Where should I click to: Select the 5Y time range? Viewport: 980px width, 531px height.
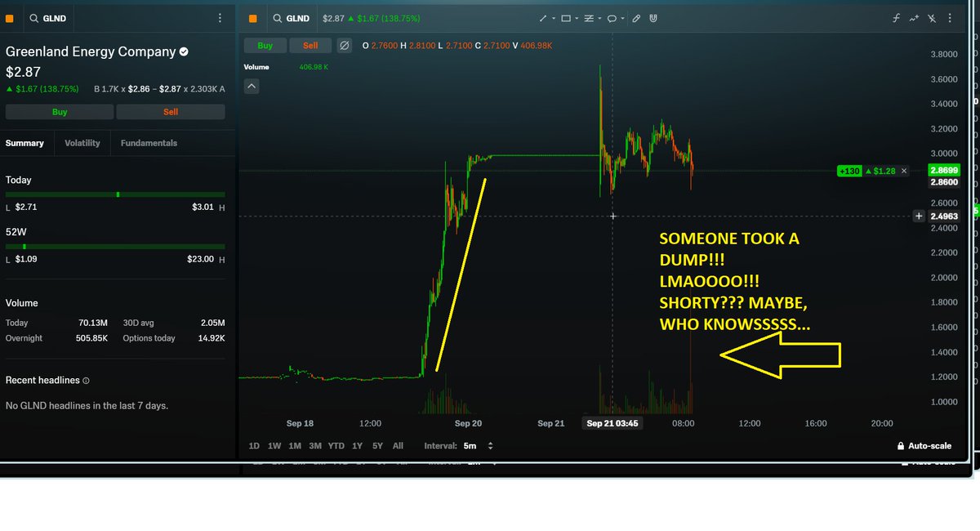coord(377,446)
